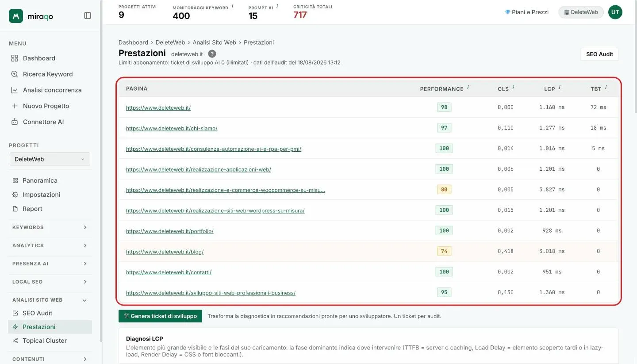Click the diamond icon by Piani e Prezzi

(507, 12)
